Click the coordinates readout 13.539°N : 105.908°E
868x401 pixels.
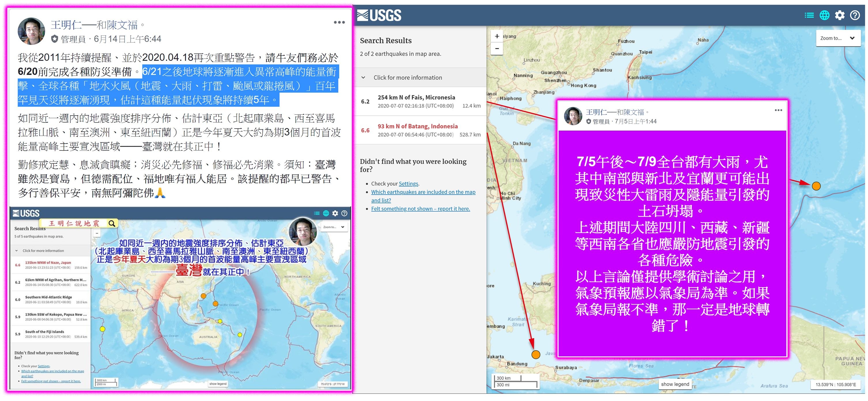coord(836,384)
